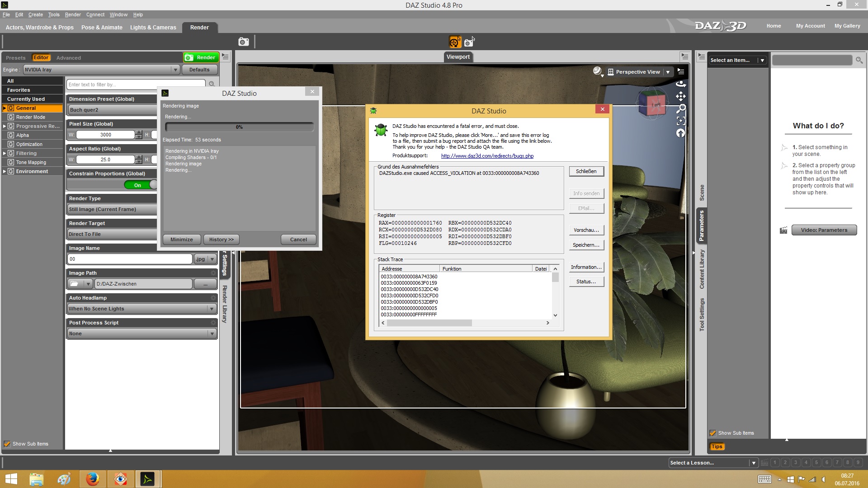868x488 pixels.
Task: Uncheck Show Sub Items in Render Settings
Action: pos(7,444)
